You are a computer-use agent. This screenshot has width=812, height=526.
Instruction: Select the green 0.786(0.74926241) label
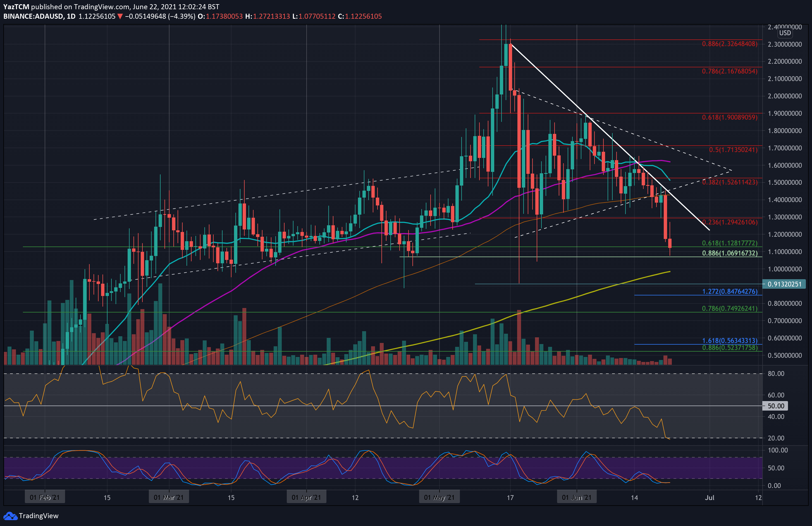tap(729, 309)
